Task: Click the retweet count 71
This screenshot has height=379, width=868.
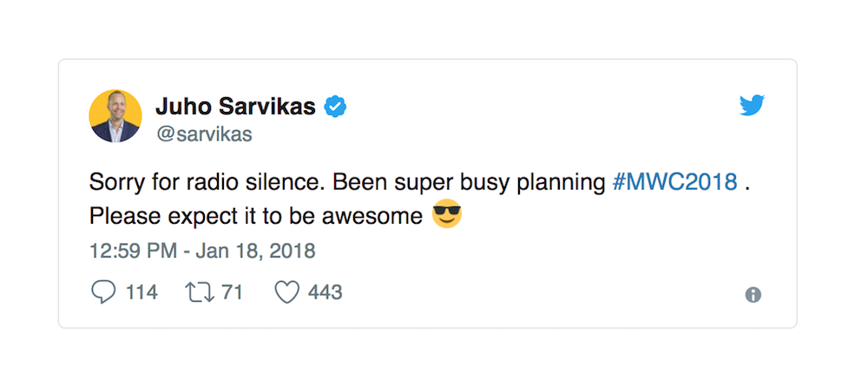Action: 232,293
